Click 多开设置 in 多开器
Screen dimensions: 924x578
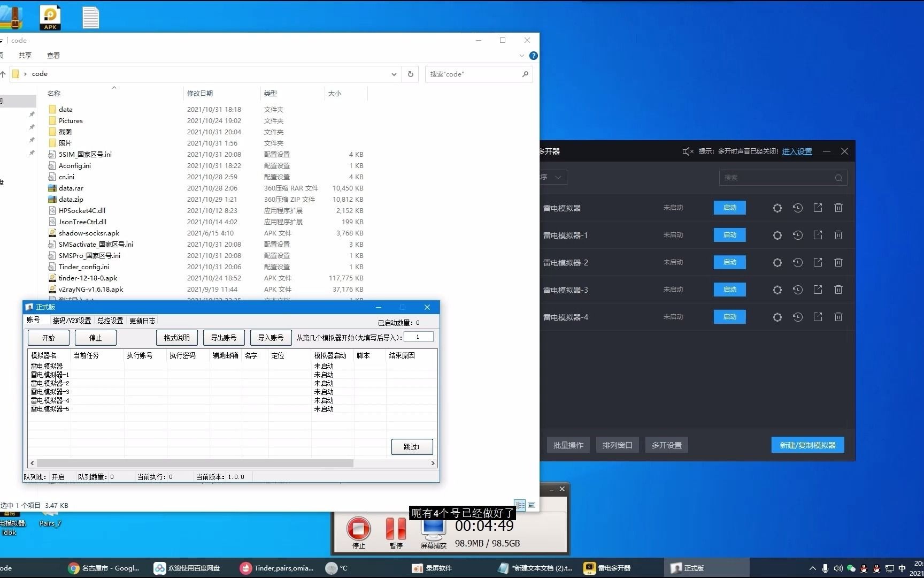point(667,445)
